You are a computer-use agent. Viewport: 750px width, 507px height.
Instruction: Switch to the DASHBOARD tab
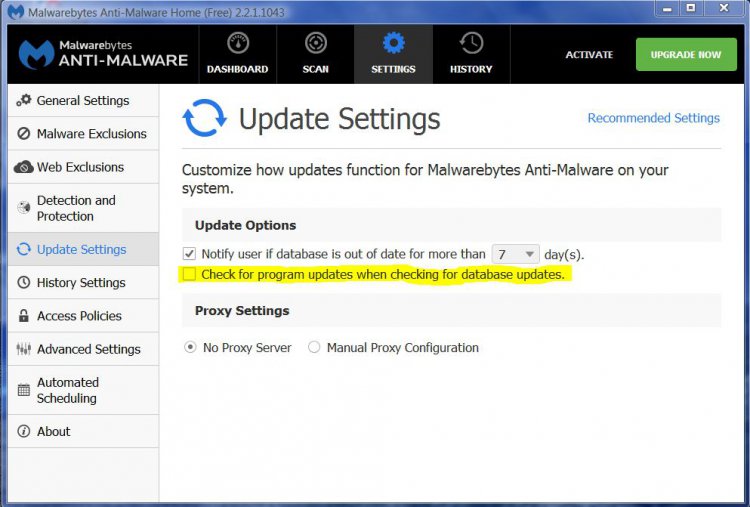coord(238,54)
